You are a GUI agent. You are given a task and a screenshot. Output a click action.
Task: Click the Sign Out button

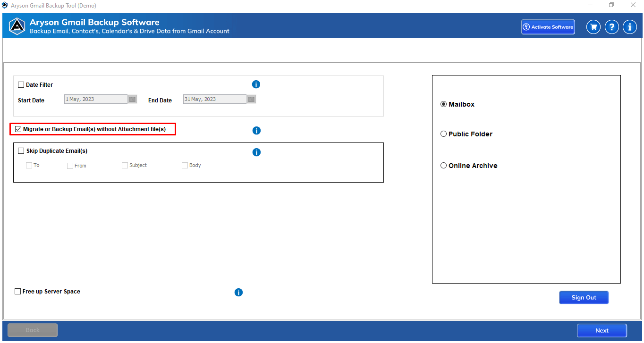584,298
